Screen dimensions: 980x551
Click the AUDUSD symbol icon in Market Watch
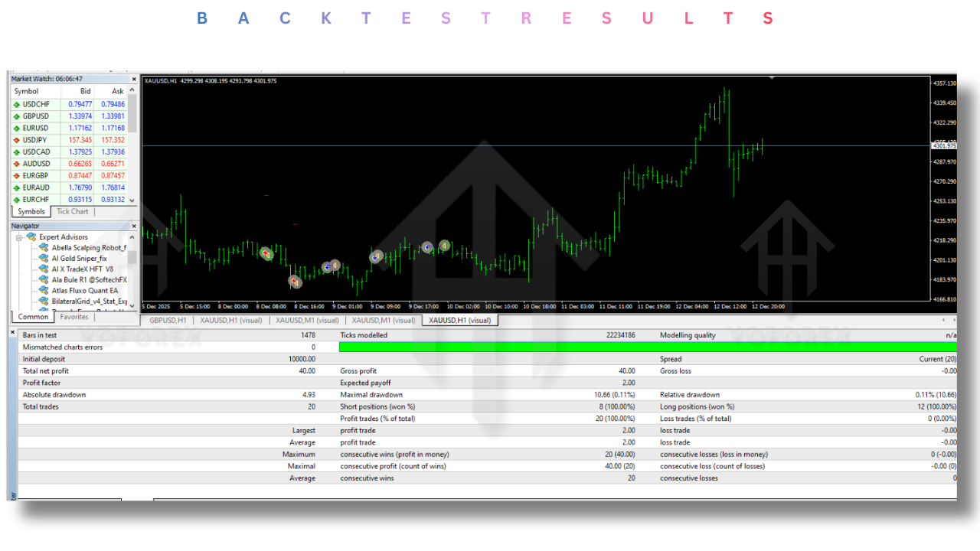click(x=17, y=163)
